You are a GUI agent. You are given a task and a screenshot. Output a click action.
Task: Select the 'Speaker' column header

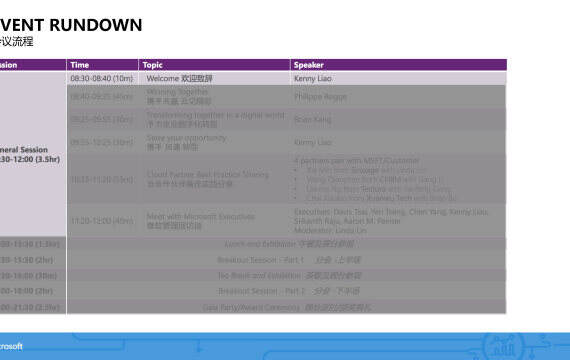pyautogui.click(x=398, y=65)
